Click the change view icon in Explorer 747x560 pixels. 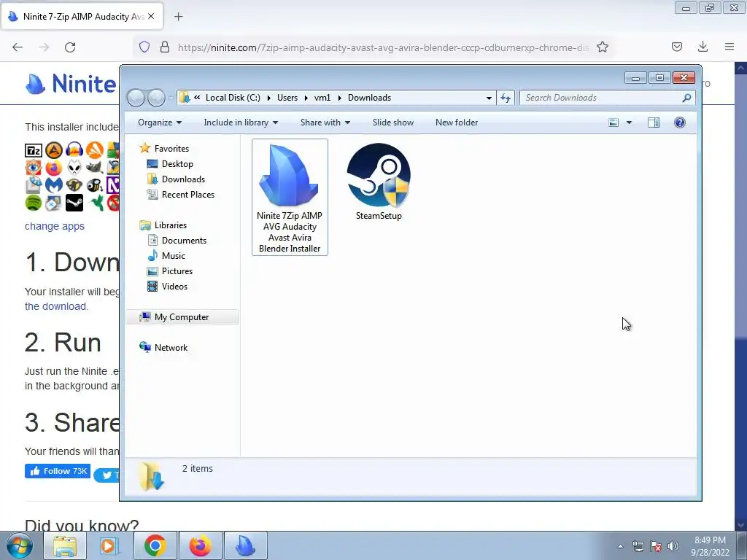[614, 122]
